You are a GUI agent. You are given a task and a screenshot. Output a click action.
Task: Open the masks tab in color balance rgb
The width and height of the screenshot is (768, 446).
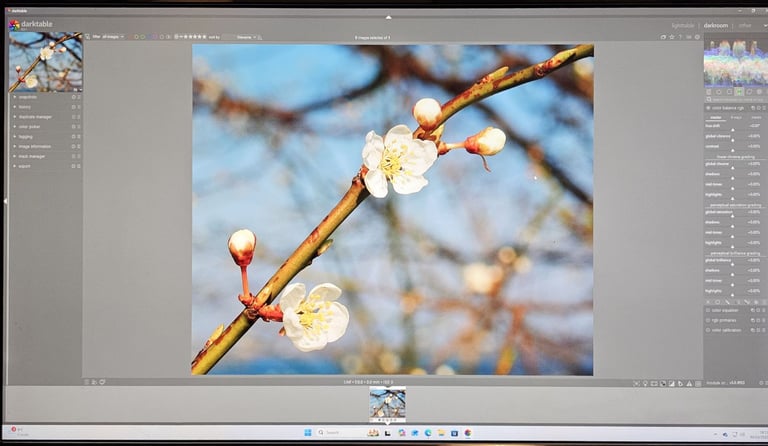point(756,117)
